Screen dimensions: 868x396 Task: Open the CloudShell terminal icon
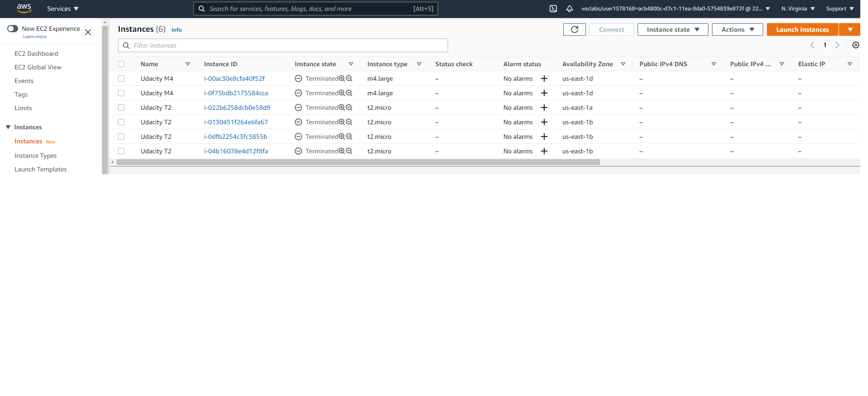tap(553, 9)
